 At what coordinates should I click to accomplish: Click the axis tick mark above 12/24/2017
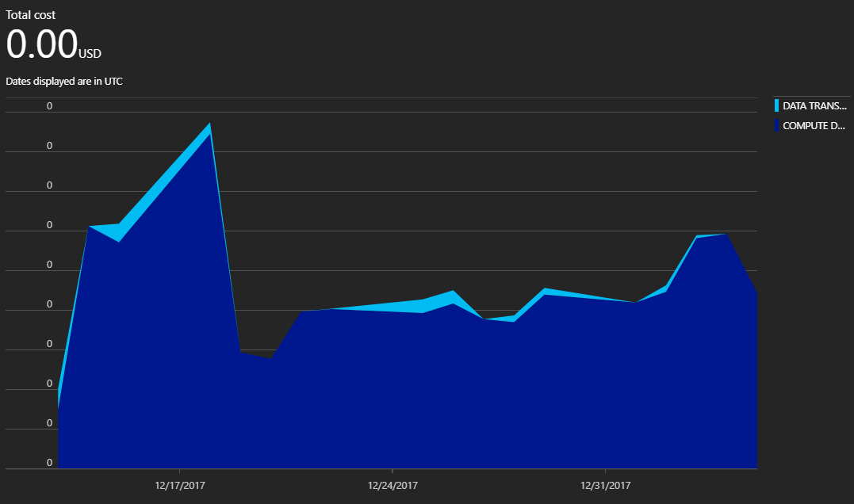(393, 471)
